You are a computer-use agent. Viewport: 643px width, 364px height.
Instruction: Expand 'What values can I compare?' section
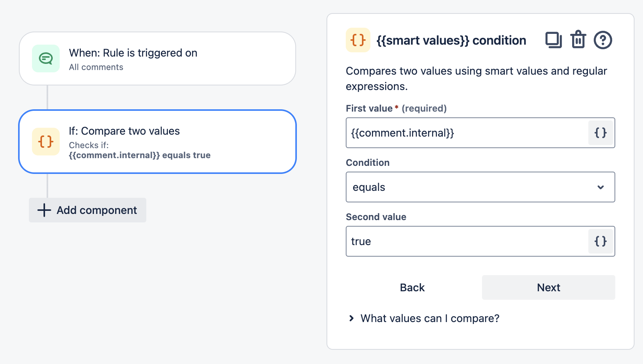click(x=430, y=319)
